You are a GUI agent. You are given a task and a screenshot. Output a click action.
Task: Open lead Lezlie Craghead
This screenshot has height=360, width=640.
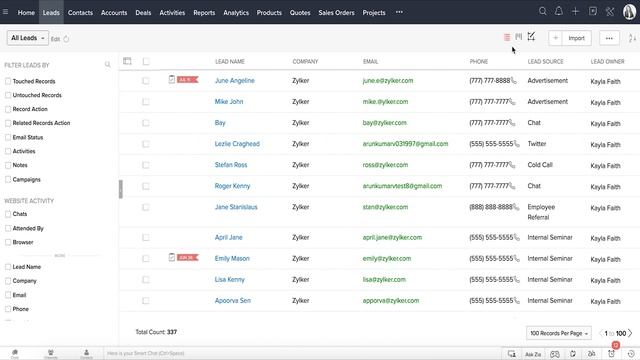pyautogui.click(x=237, y=144)
